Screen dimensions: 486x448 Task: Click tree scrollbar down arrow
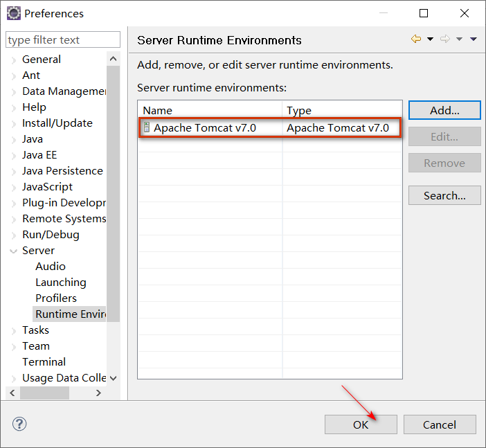coord(113,378)
